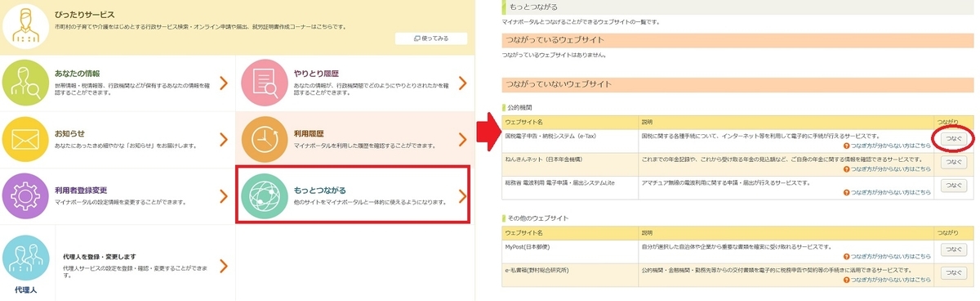Click the help icon in the e-Tax row

pos(846,146)
